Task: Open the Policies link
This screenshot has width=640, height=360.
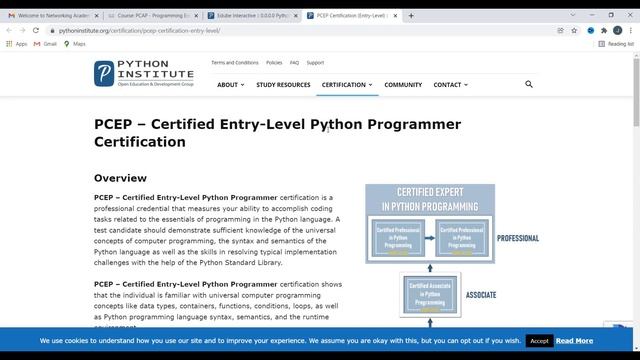Action: (274, 63)
